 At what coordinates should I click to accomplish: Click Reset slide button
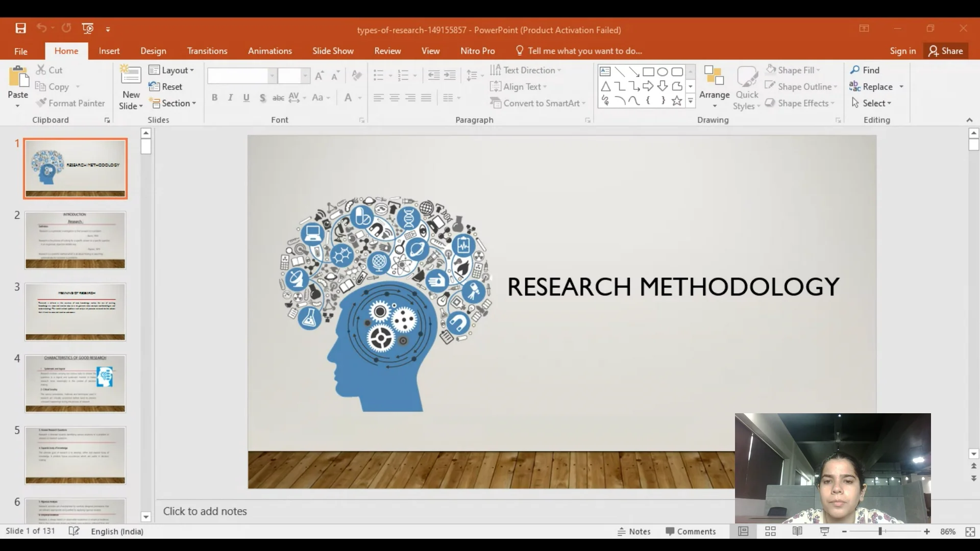(165, 87)
